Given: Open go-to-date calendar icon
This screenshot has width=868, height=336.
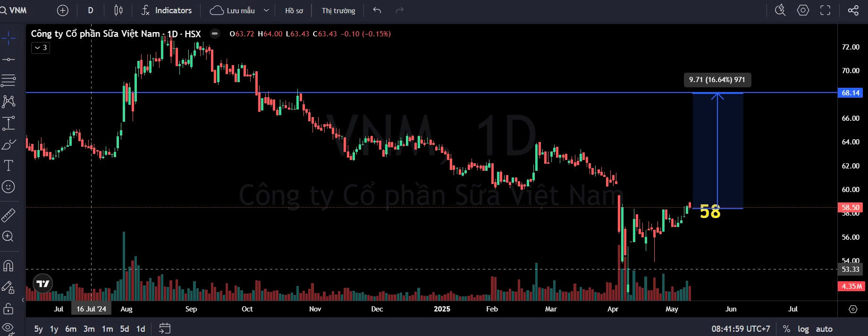Looking at the screenshot, I should 165,328.
